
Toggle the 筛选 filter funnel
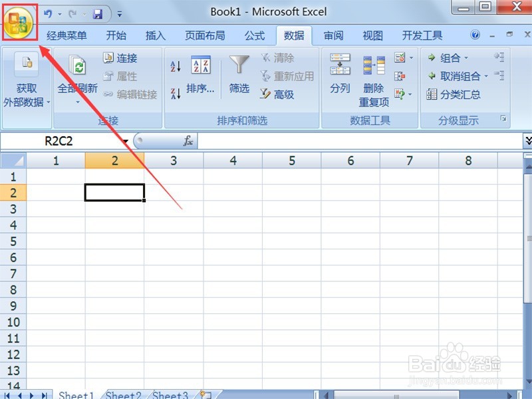pos(239,74)
